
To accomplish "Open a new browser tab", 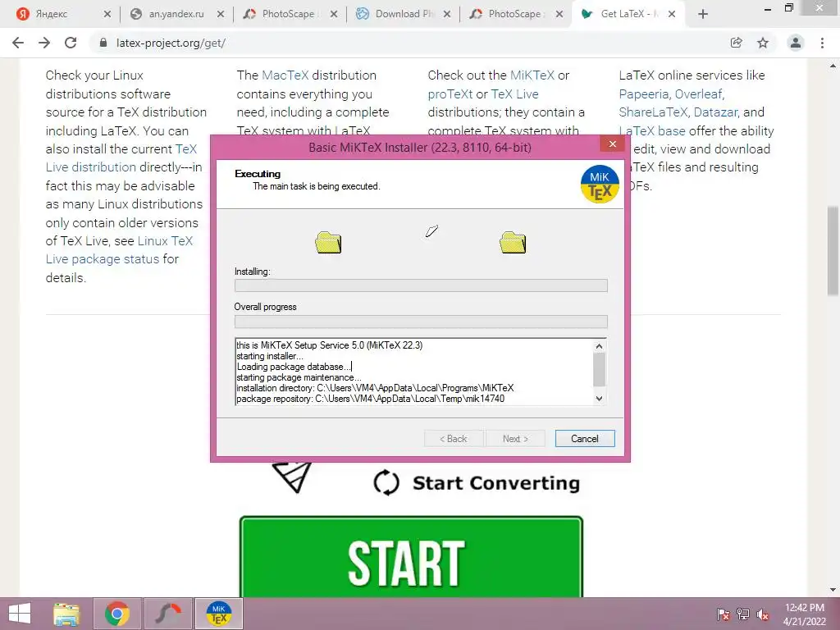I will pyautogui.click(x=703, y=15).
